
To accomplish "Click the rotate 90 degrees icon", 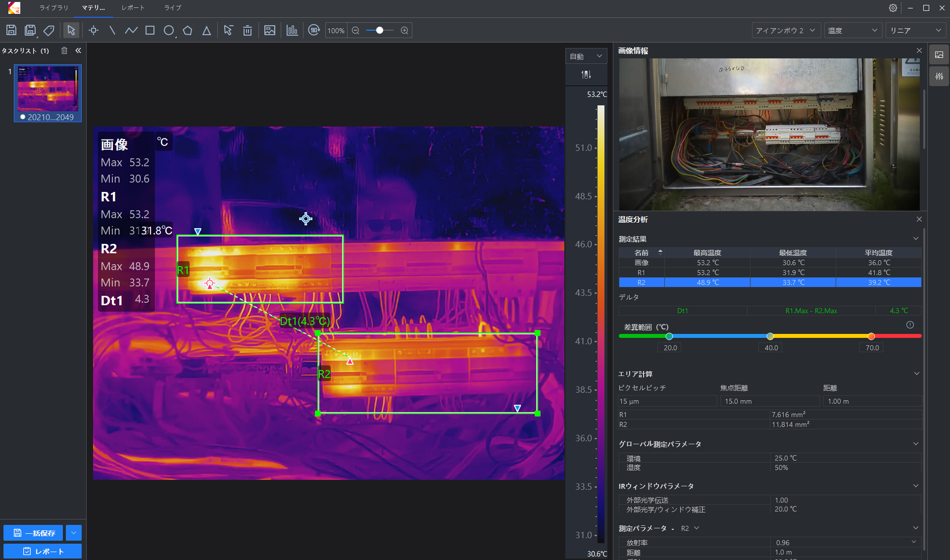I will tap(314, 31).
